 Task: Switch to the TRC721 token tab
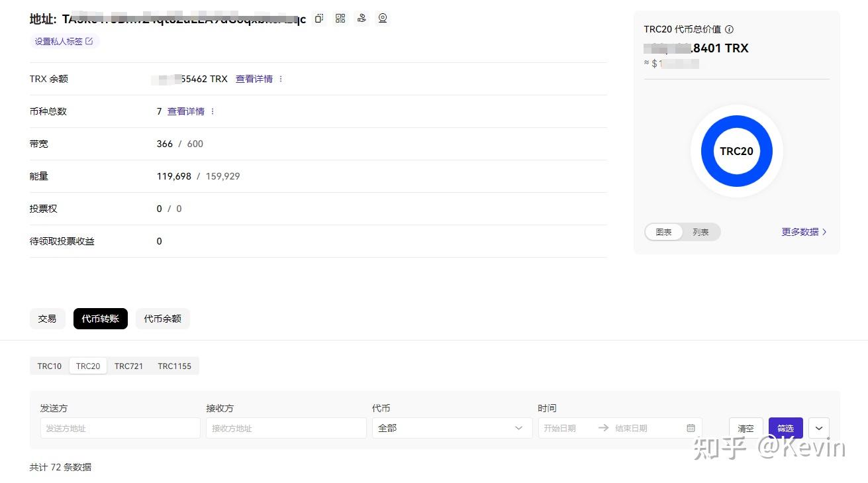128,365
